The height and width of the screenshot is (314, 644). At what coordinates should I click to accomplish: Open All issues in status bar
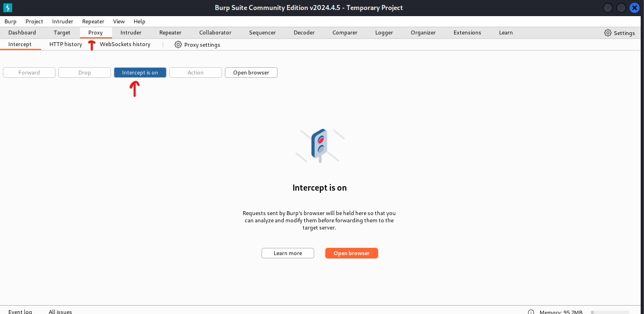[x=61, y=312]
